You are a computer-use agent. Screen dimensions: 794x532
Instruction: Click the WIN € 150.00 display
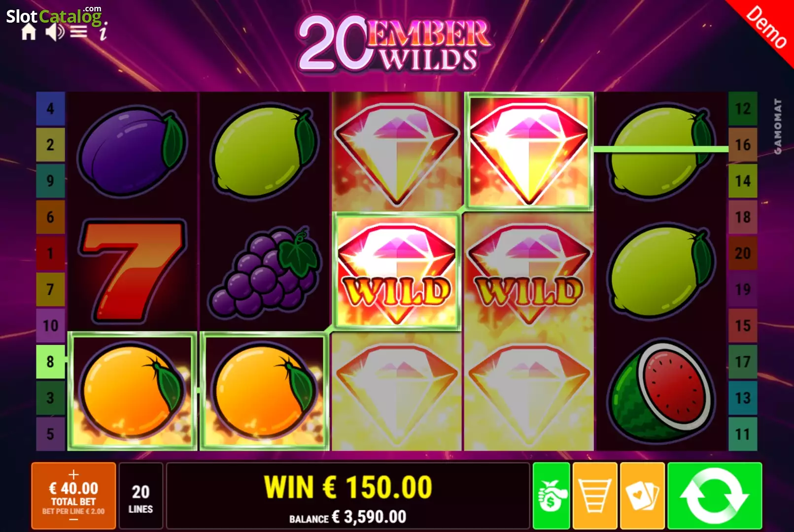[348, 487]
